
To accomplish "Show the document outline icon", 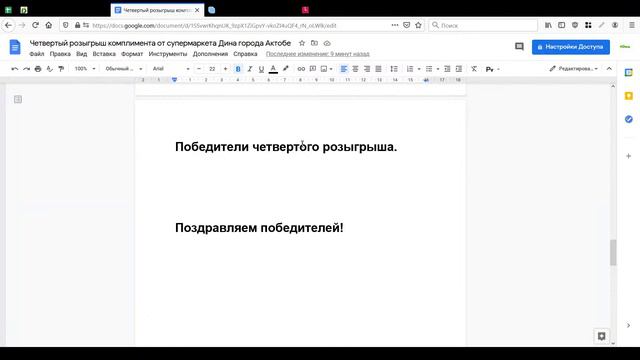I will 18,99.
